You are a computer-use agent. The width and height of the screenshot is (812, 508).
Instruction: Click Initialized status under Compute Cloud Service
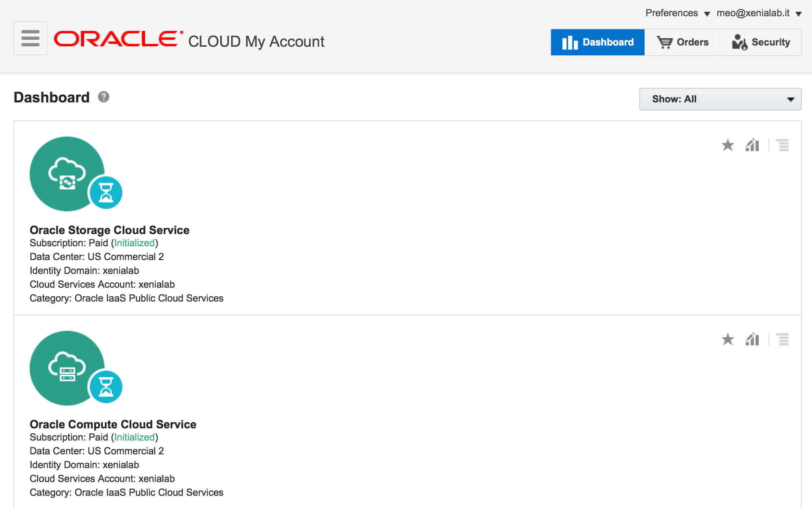click(135, 437)
